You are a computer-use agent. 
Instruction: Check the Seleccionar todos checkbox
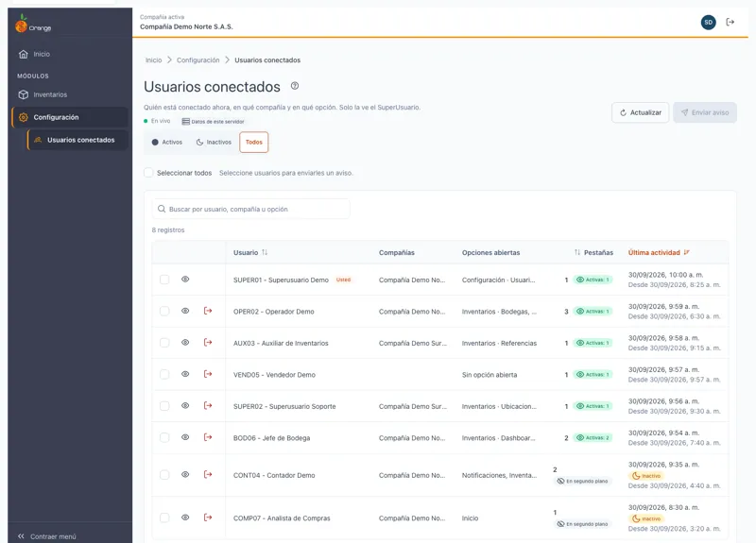[148, 173]
